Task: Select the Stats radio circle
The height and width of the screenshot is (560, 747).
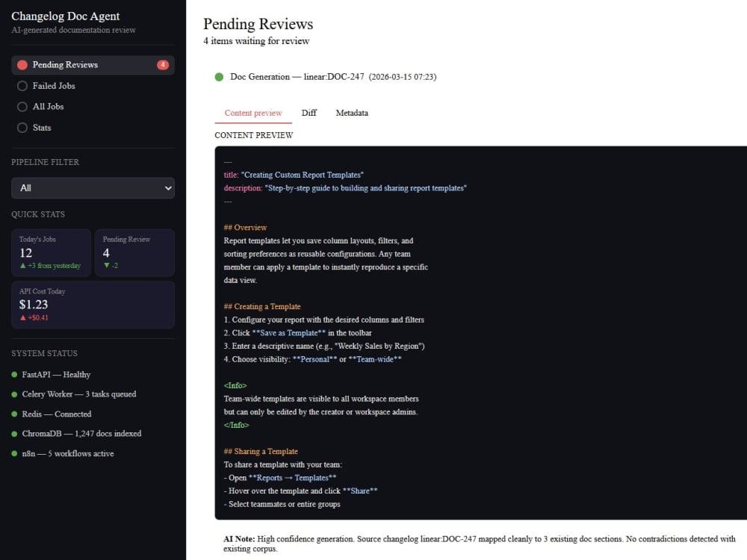Action: coord(22,128)
